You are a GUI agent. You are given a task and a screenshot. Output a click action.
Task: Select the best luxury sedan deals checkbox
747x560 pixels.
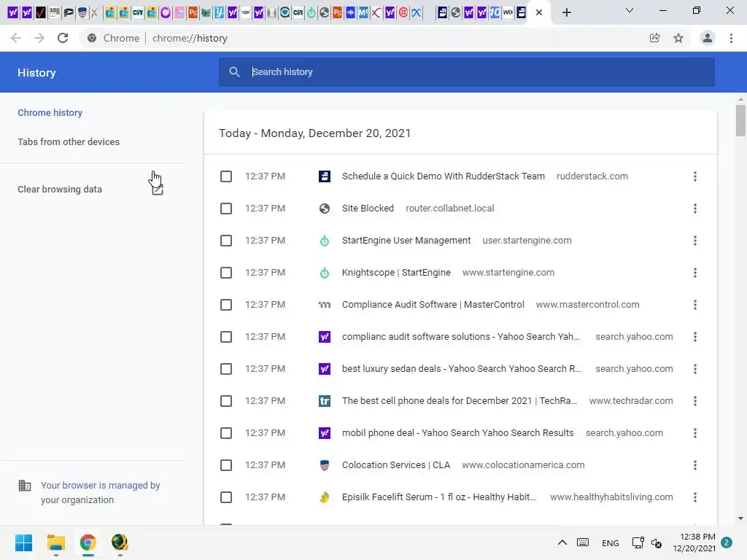[x=226, y=369]
